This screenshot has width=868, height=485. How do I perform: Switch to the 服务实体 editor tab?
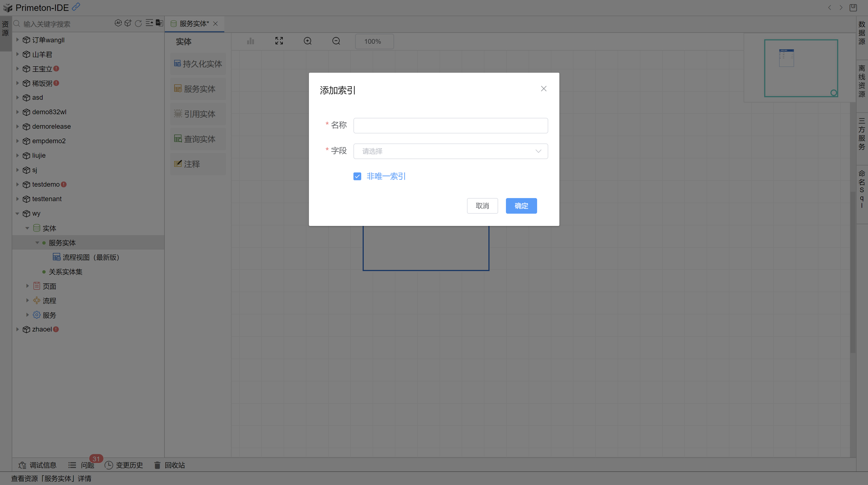pyautogui.click(x=194, y=24)
